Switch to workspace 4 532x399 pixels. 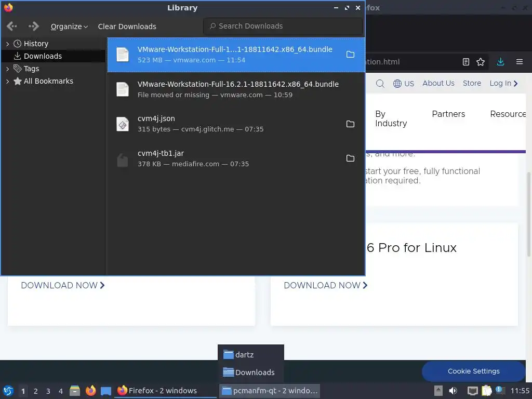pyautogui.click(x=61, y=391)
